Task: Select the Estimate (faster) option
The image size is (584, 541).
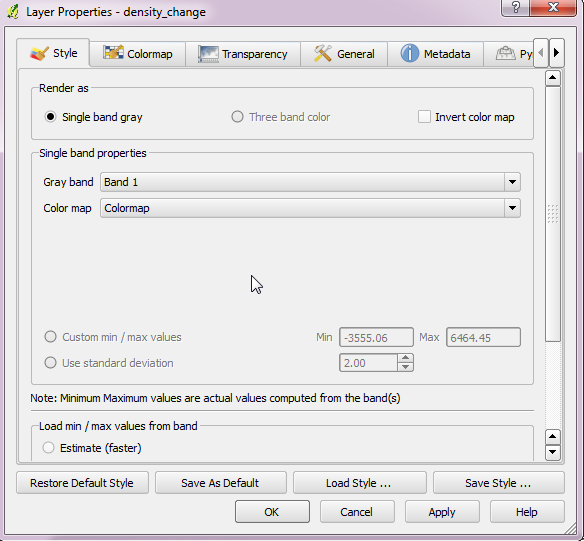Action: 48,448
